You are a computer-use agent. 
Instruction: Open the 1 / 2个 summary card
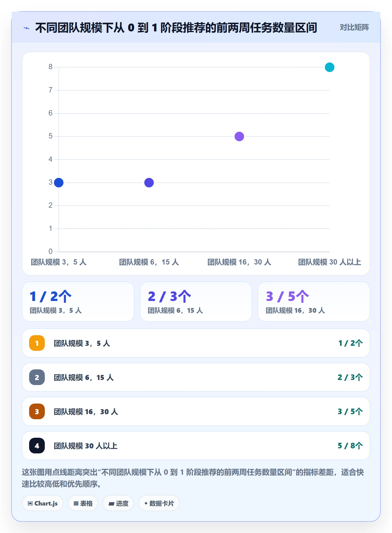[78, 302]
